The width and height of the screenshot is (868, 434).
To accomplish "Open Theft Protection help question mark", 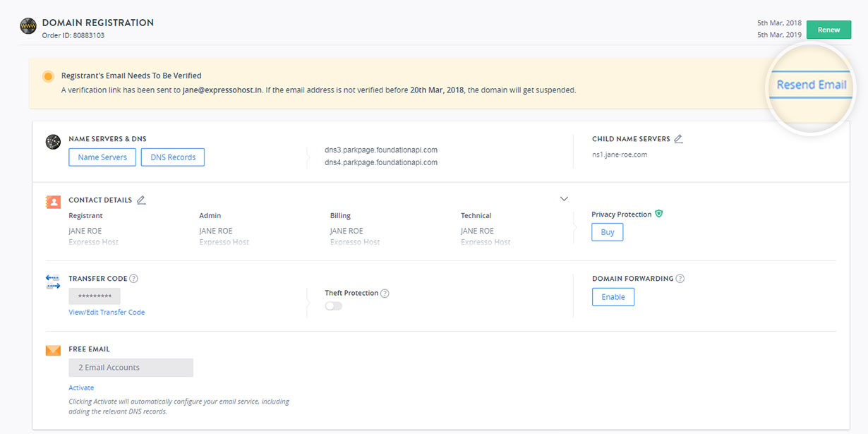I will [385, 293].
